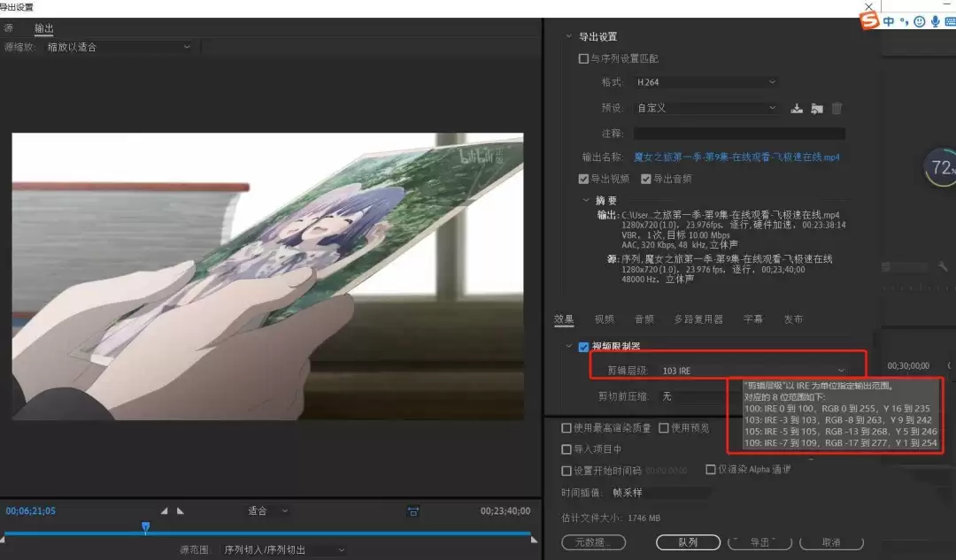Set the In point triangle marker

click(164, 510)
